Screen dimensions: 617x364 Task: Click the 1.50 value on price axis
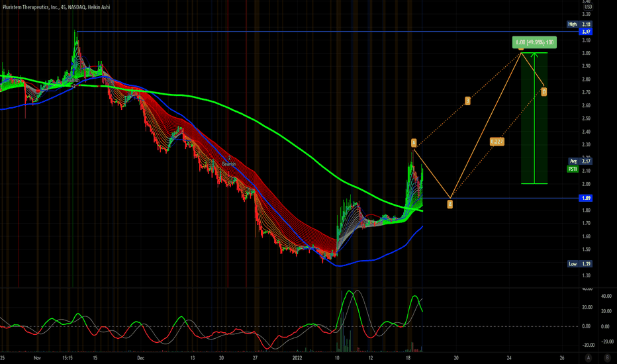(586, 250)
